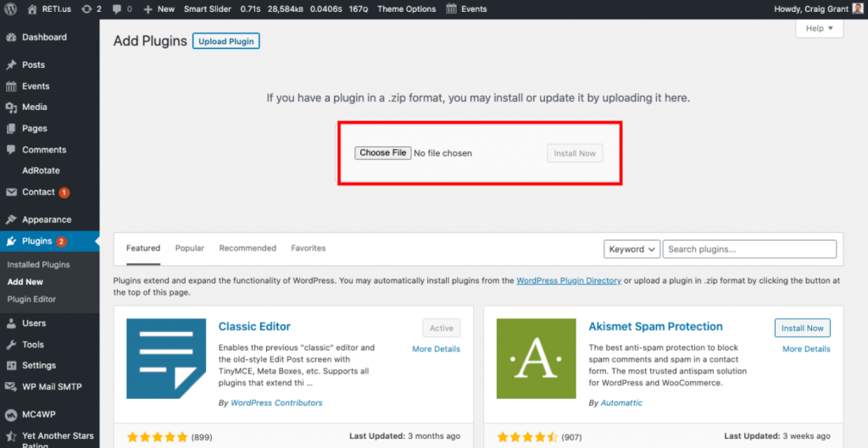Click the plus icon next to New
868x448 pixels.
(x=147, y=9)
